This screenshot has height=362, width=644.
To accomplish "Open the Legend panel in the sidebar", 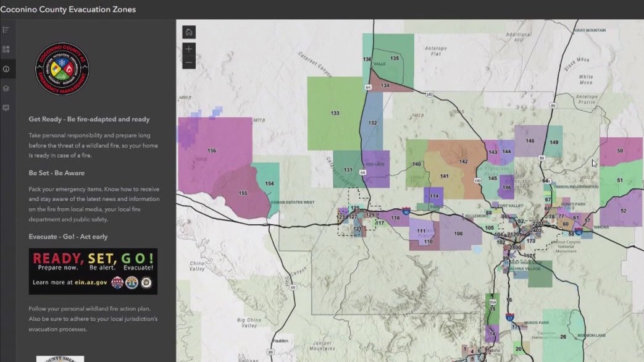I will tap(6, 29).
